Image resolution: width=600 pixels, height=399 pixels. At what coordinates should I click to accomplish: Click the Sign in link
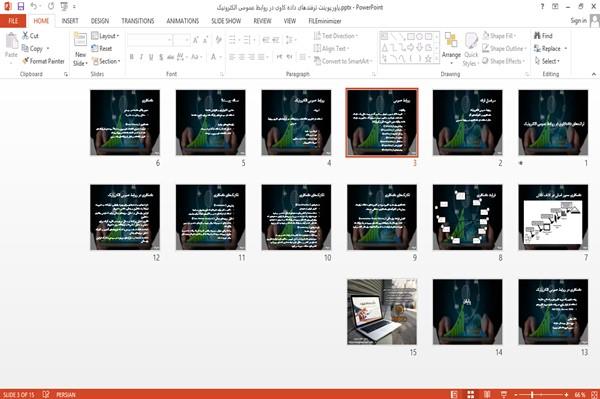(x=578, y=21)
